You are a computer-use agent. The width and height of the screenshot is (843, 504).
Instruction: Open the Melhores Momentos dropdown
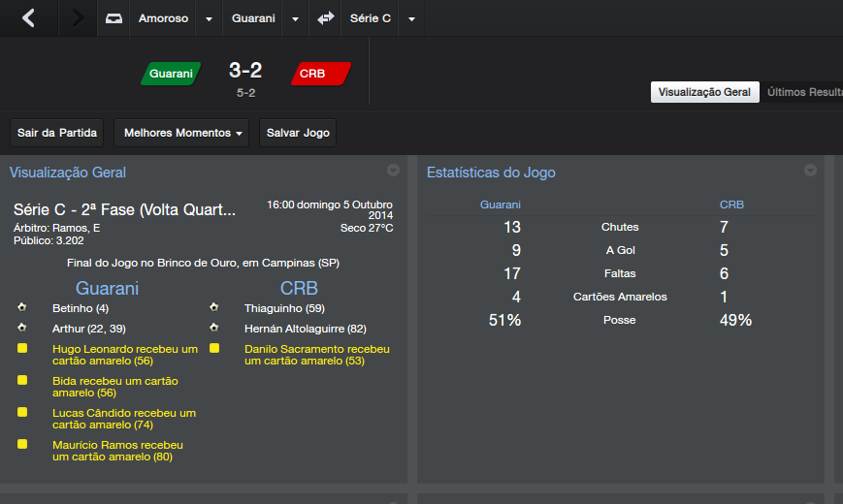(x=181, y=133)
